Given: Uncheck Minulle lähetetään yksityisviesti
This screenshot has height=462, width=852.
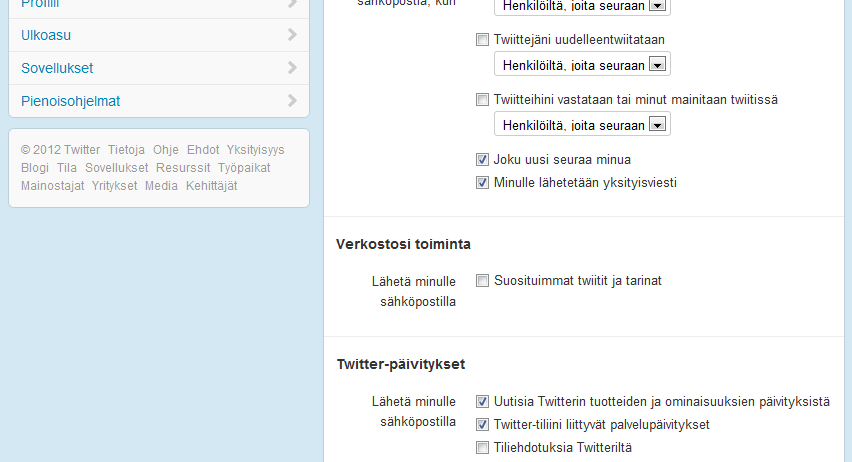Looking at the screenshot, I should click(x=482, y=183).
